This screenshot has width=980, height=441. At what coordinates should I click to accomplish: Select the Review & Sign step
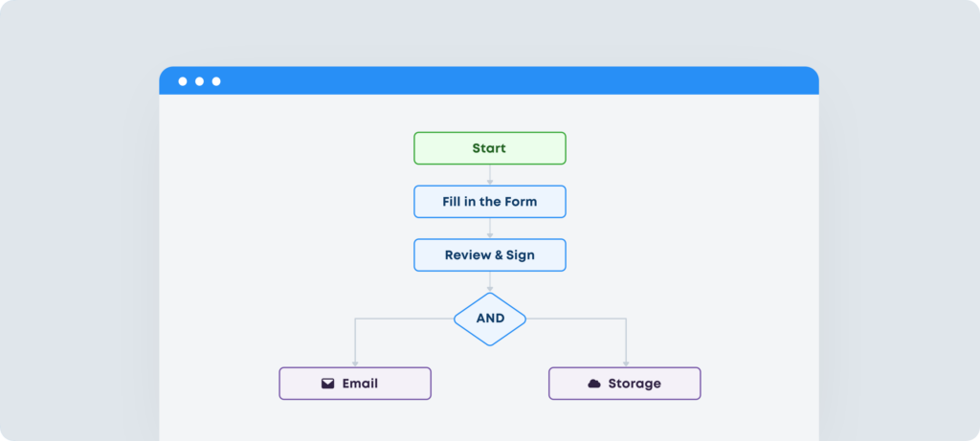pyautogui.click(x=490, y=255)
